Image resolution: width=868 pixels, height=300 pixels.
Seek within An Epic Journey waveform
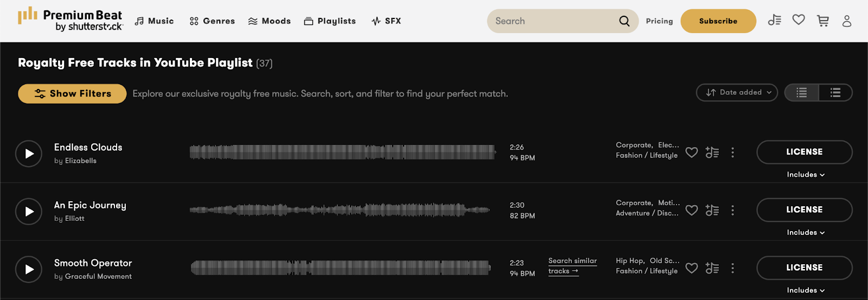click(x=340, y=210)
